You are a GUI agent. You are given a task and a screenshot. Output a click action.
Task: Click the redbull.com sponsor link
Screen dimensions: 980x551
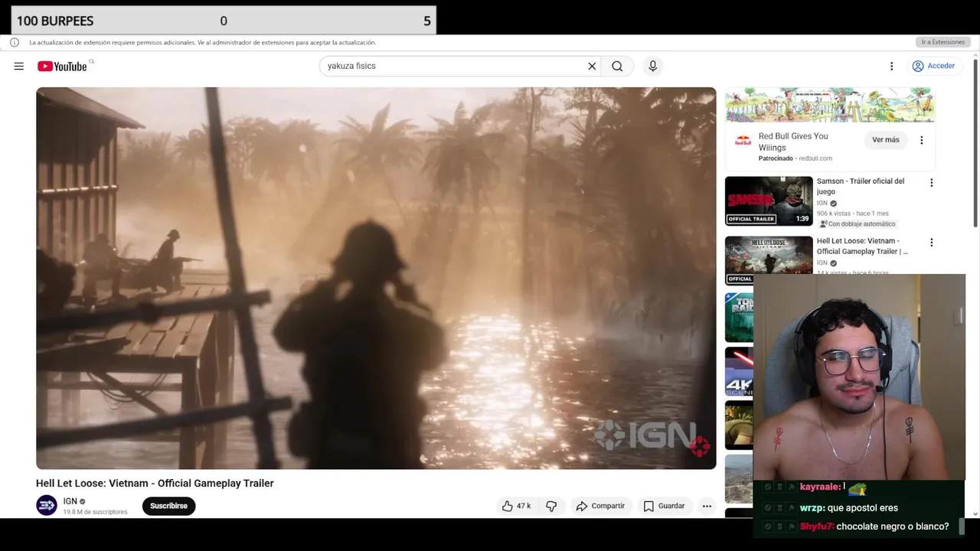point(815,158)
